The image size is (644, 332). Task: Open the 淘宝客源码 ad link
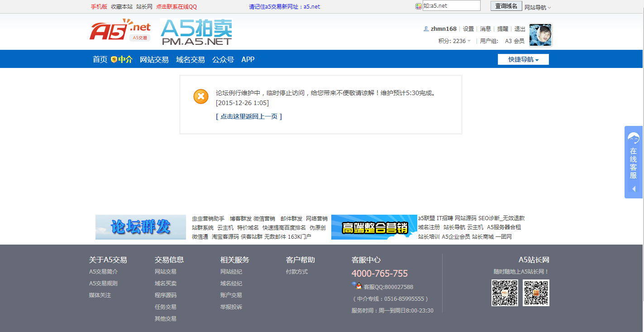coord(225,236)
